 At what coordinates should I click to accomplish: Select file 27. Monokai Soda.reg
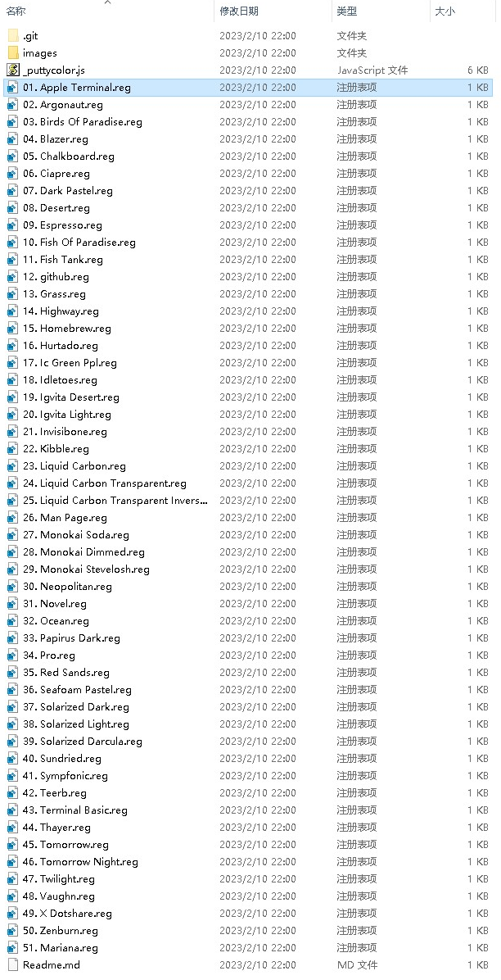point(76,534)
